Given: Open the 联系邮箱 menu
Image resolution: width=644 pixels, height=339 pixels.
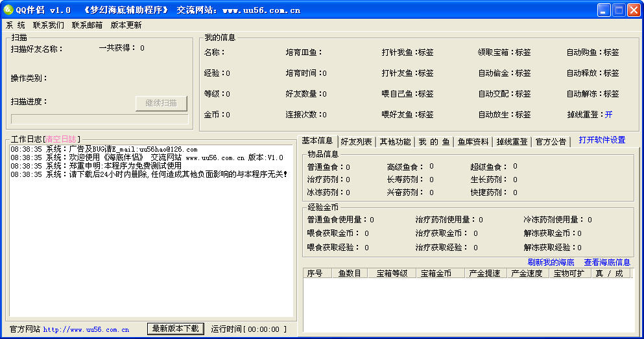Looking at the screenshot, I should click(87, 25).
